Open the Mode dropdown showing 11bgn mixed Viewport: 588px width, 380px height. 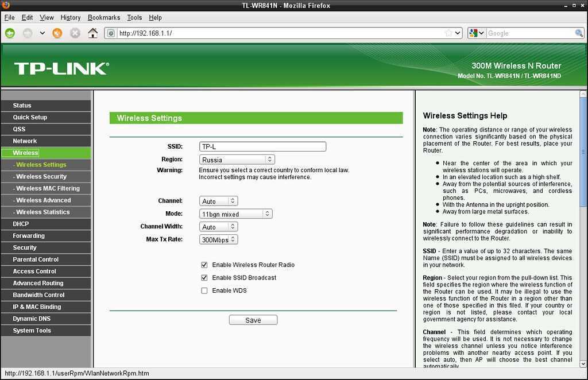pos(235,214)
